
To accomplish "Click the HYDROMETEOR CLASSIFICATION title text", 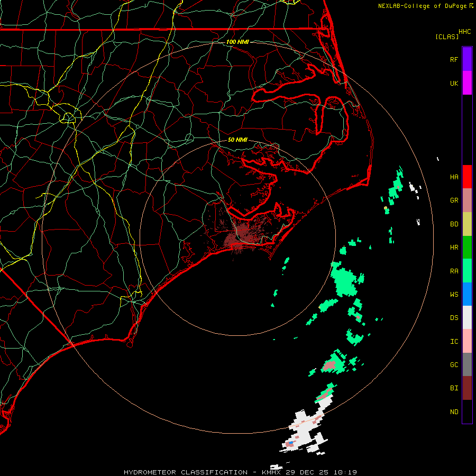I will point(186,472).
